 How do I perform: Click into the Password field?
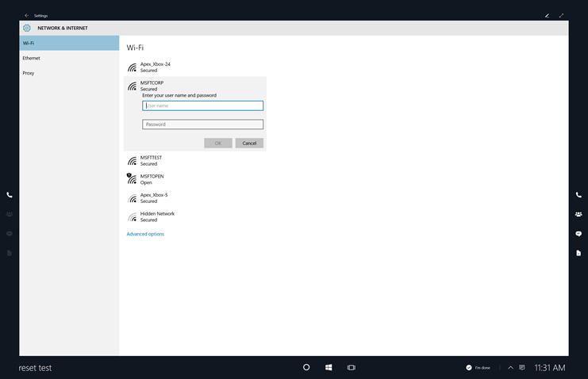tap(202, 124)
